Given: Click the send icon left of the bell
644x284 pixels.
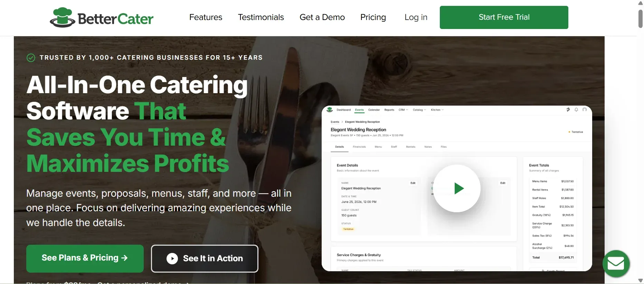Looking at the screenshot, I should pos(568,110).
